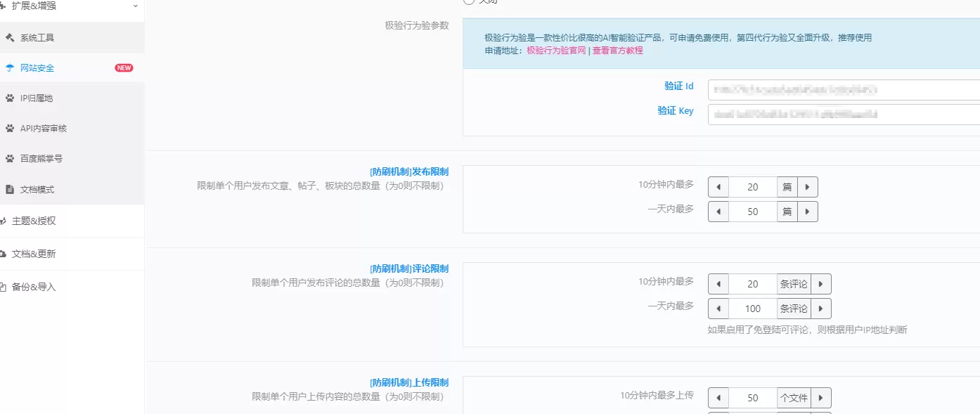
Task: Click the 限制单个用户发布评论的总数量 description
Action: pyautogui.click(x=348, y=283)
